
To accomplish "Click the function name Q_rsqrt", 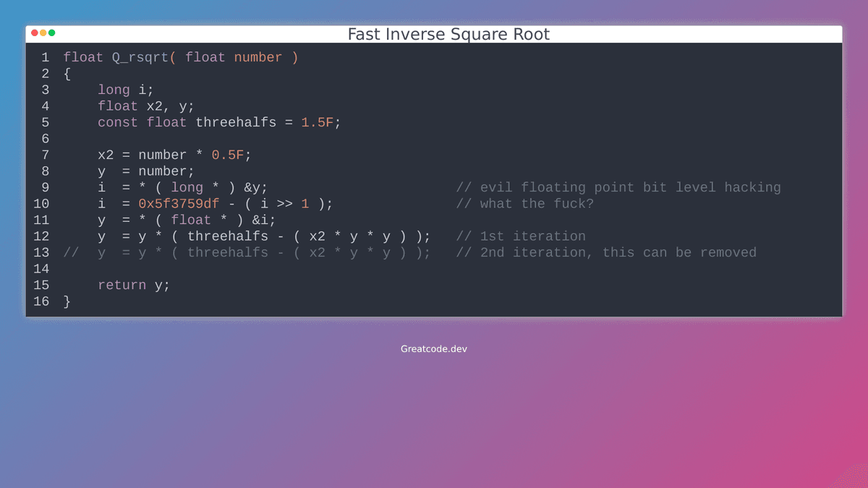I will click(x=139, y=57).
